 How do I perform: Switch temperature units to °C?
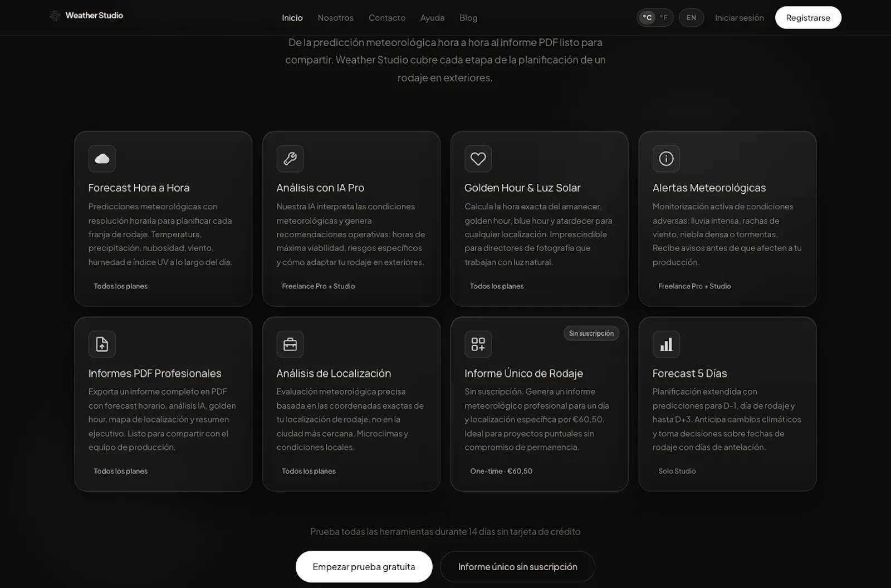point(647,17)
